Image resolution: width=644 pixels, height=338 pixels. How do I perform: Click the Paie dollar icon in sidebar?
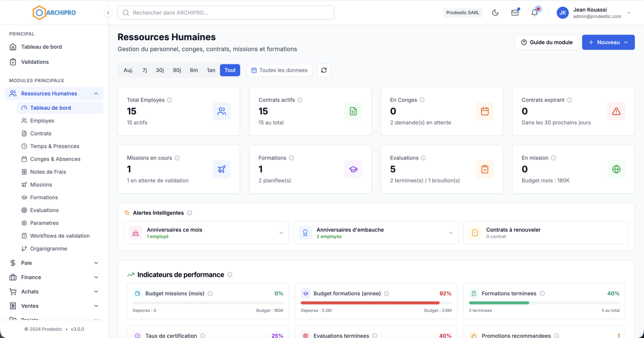[13, 263]
